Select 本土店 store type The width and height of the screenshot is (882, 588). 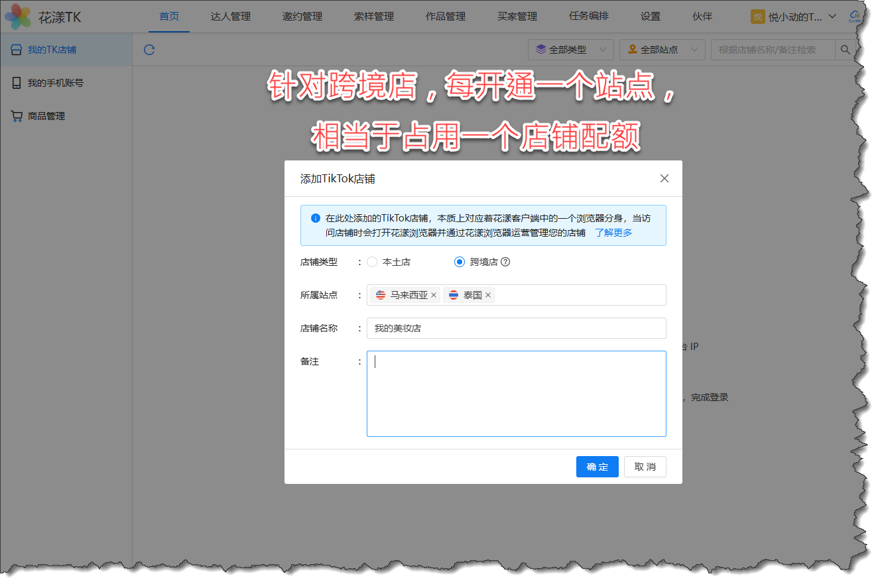389,262
